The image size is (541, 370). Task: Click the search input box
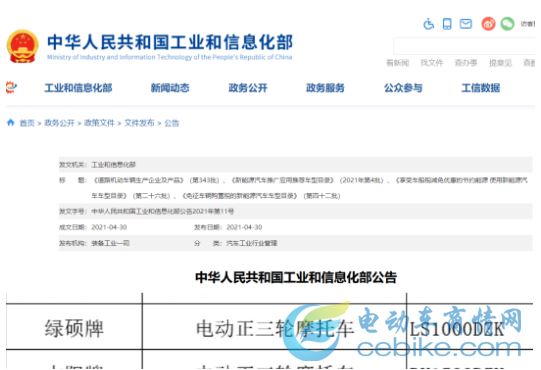465,46
